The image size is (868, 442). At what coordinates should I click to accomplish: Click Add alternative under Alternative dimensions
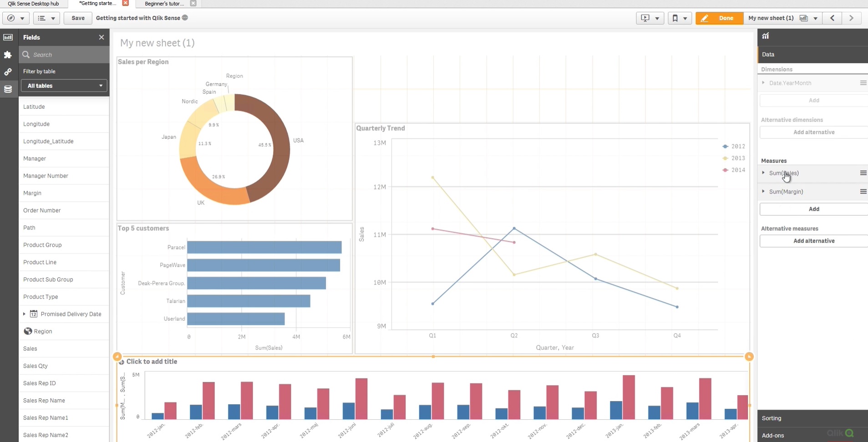tap(814, 132)
